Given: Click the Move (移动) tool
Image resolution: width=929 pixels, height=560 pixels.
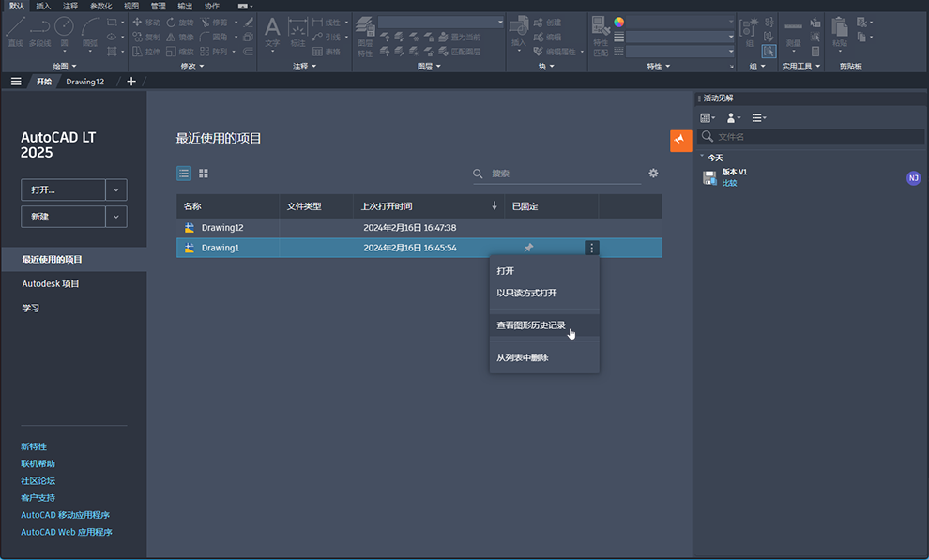Looking at the screenshot, I should 146,22.
